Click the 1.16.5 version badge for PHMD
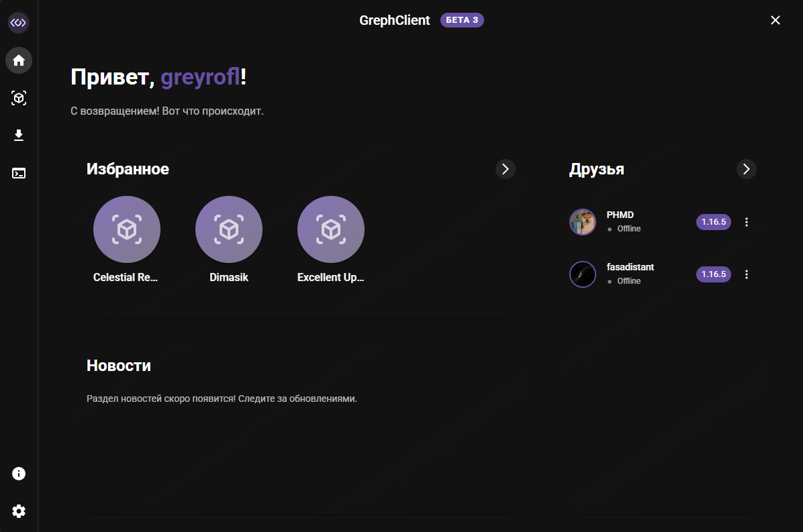The width and height of the screenshot is (803, 532). click(713, 222)
